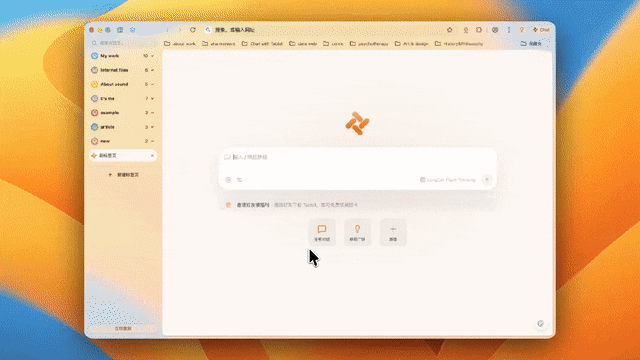This screenshot has width=640, height=360.
Task: Toggle the sidebar panel icon in the toolbar
Action: [x=120, y=30]
